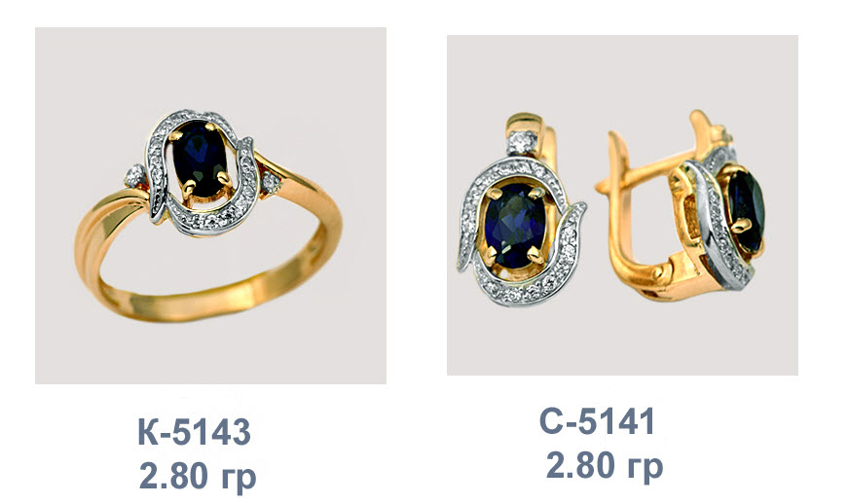The height and width of the screenshot is (504, 848).
Task: Click the 2.80 гр weight under С-5141
Action: [x=605, y=465]
